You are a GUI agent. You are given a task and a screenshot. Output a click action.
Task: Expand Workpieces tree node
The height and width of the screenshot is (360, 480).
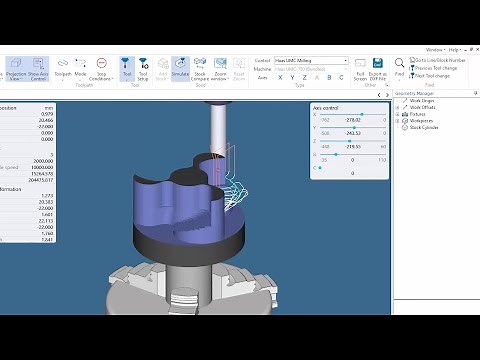click(x=397, y=121)
